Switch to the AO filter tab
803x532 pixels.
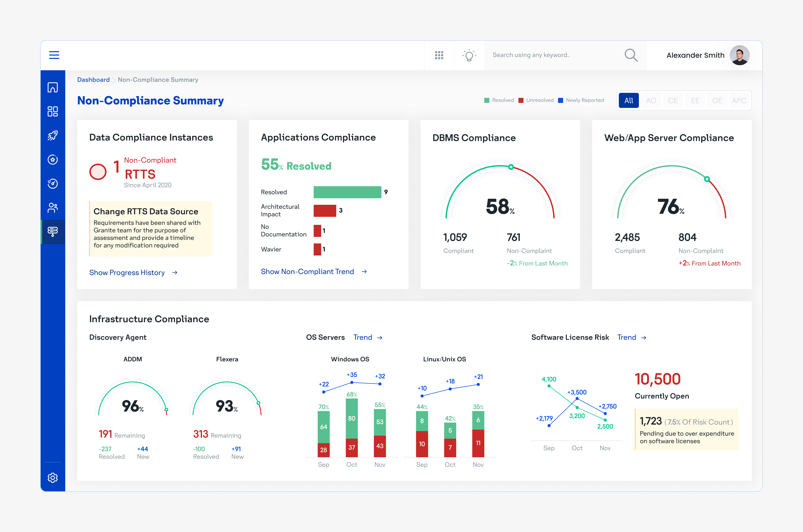[x=651, y=100]
